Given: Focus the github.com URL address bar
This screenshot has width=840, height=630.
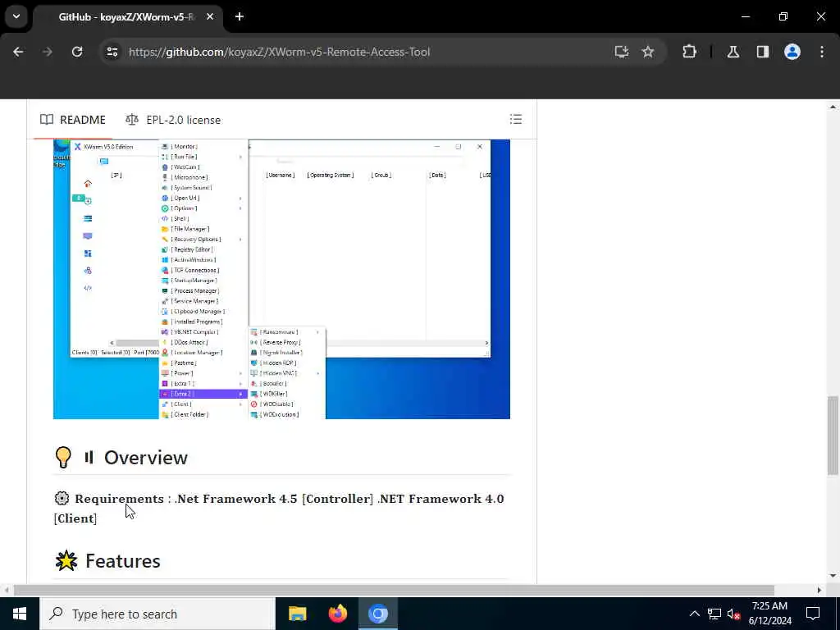Looking at the screenshot, I should click(279, 52).
